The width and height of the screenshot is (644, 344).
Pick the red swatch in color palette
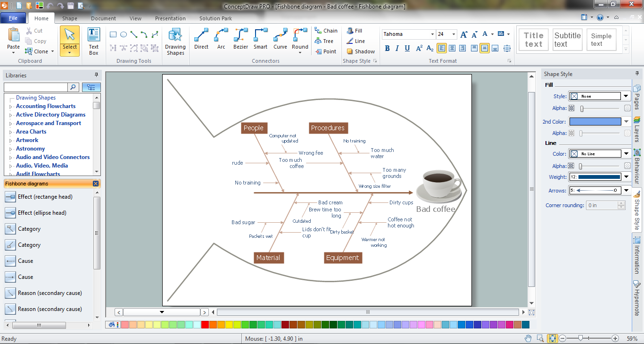(x=205, y=325)
